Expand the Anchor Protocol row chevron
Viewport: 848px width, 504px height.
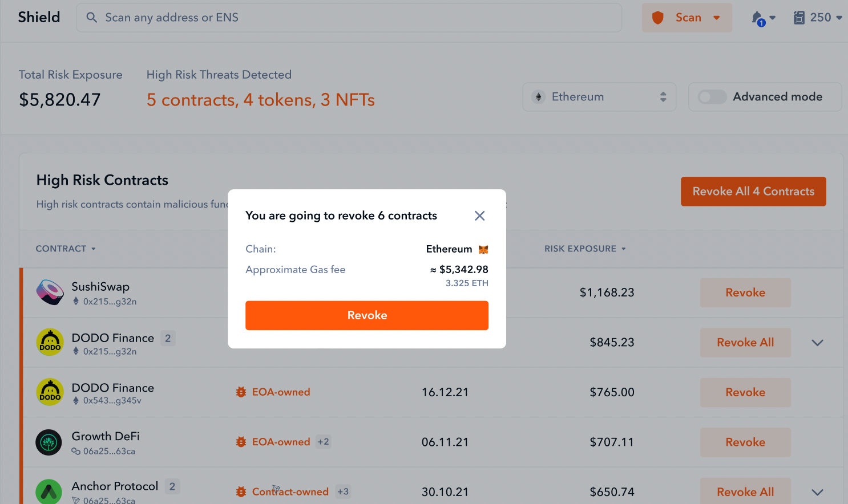coord(817,492)
